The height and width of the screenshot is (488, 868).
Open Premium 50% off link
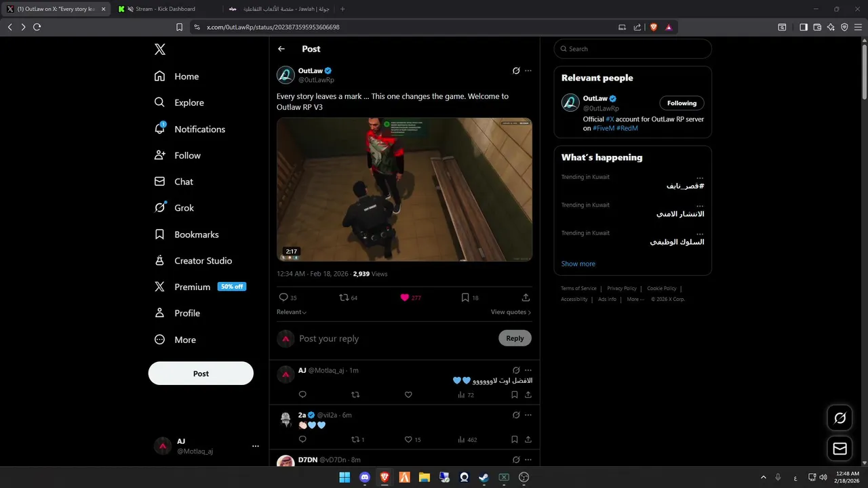point(201,287)
